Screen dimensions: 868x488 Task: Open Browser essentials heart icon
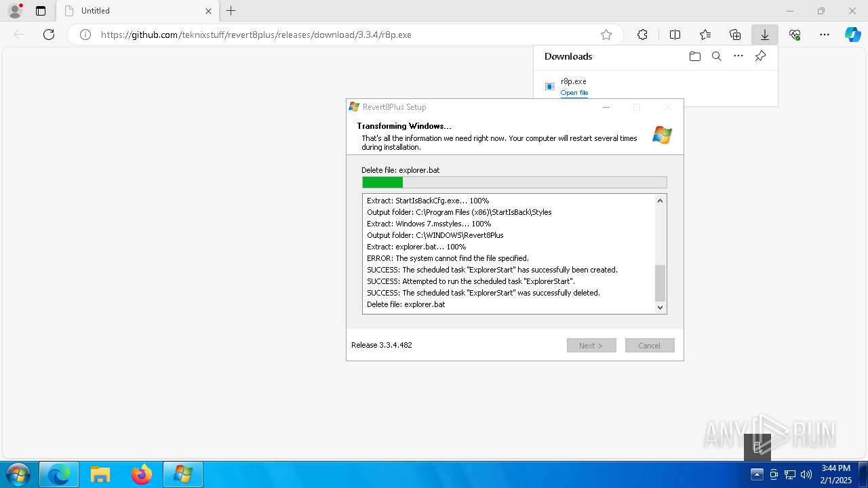795,35
